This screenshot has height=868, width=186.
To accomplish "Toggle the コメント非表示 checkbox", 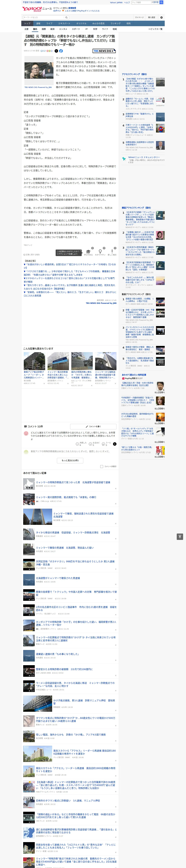I will [102, 466].
